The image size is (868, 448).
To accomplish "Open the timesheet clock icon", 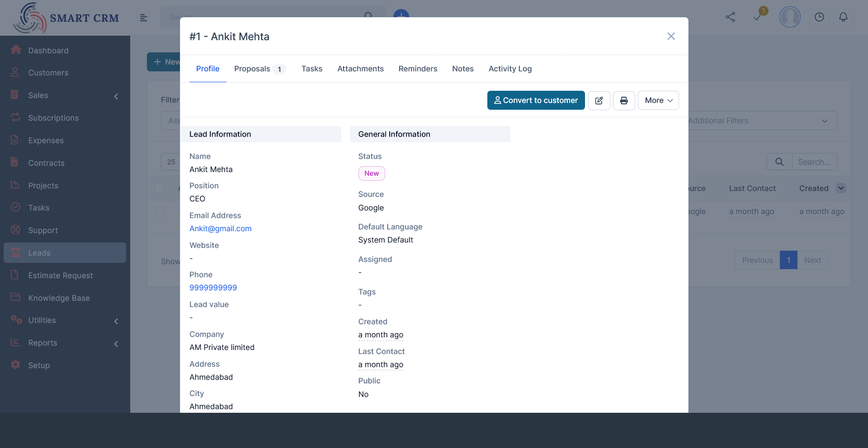I will point(819,17).
